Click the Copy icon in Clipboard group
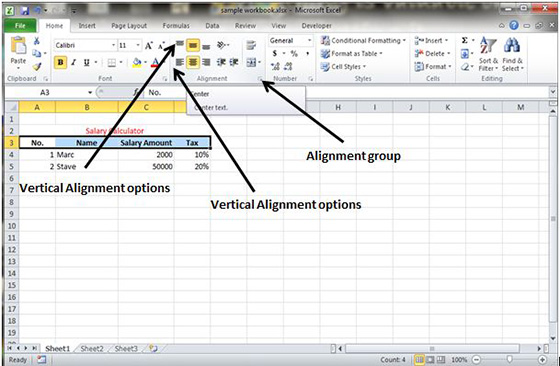The height and width of the screenshot is (366, 560). (x=36, y=53)
